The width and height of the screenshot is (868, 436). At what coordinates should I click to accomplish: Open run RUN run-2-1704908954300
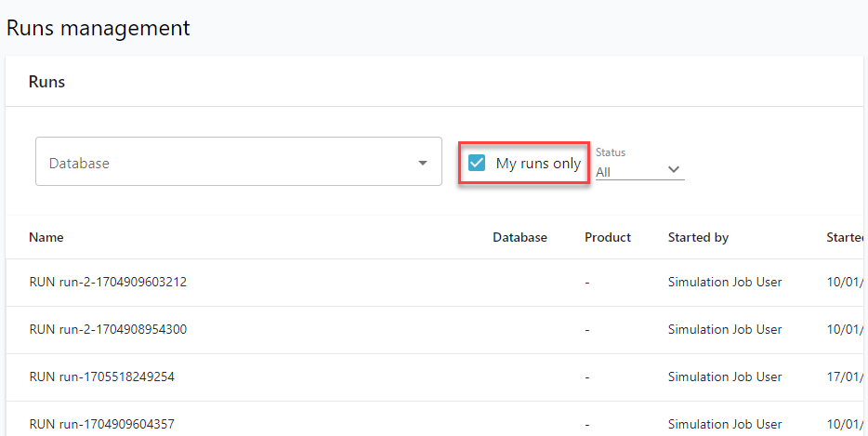click(x=108, y=329)
